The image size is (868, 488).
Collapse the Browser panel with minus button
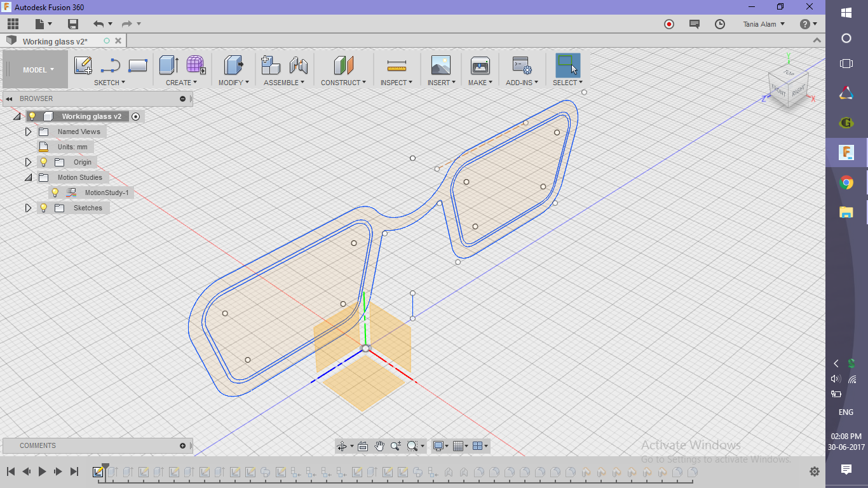183,98
